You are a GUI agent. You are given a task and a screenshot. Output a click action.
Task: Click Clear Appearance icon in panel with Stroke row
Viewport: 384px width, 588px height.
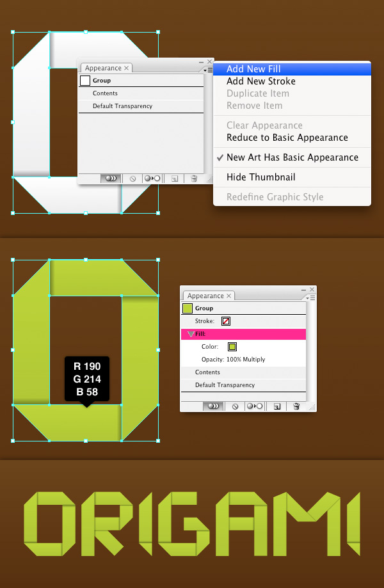coord(236,406)
